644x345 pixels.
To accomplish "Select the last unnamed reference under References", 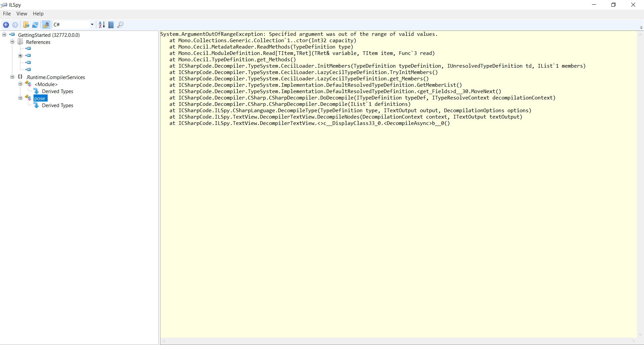I will tap(29, 70).
